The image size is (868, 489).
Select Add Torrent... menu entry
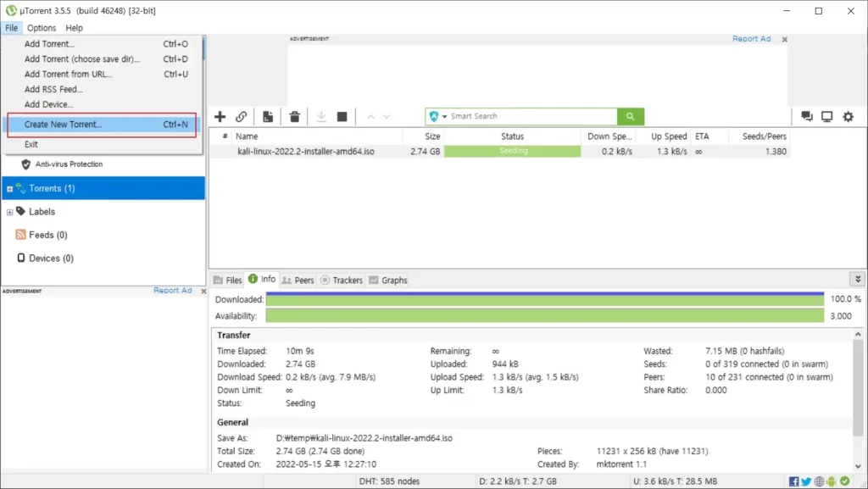click(x=103, y=44)
